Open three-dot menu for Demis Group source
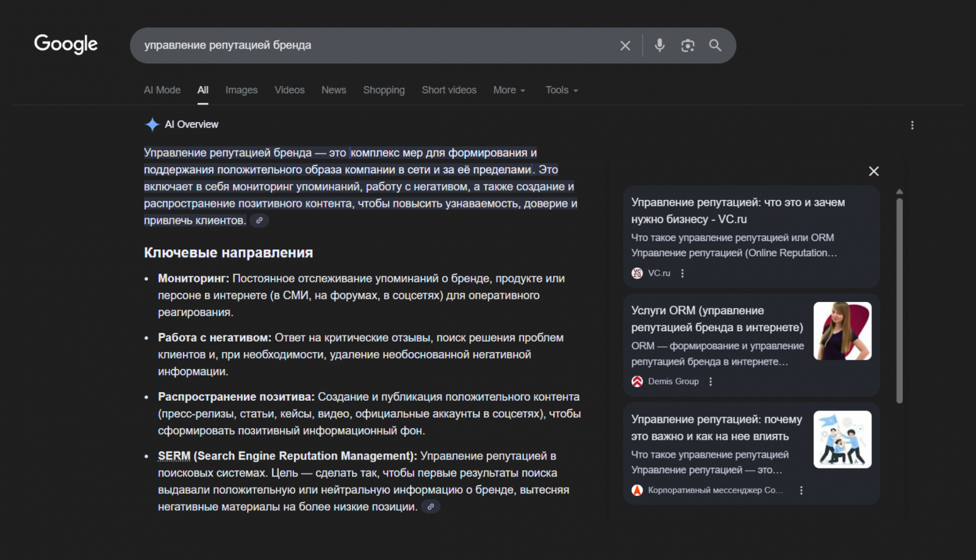This screenshot has width=976, height=560. [x=711, y=382]
